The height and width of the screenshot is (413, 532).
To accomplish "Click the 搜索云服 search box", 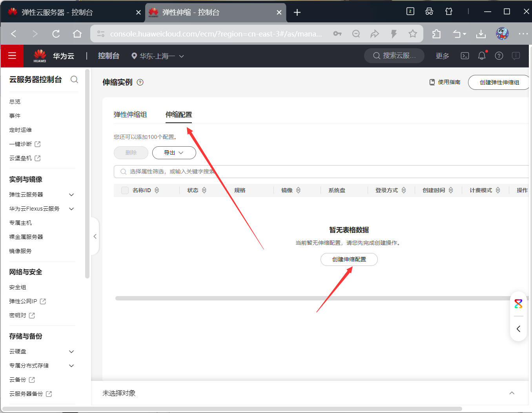I will pyautogui.click(x=394, y=56).
